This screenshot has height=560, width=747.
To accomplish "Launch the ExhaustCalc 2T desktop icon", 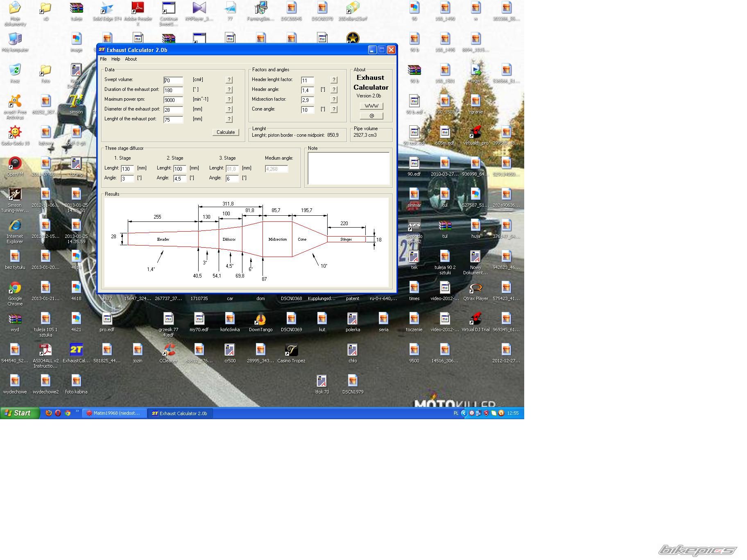I will [76, 351].
